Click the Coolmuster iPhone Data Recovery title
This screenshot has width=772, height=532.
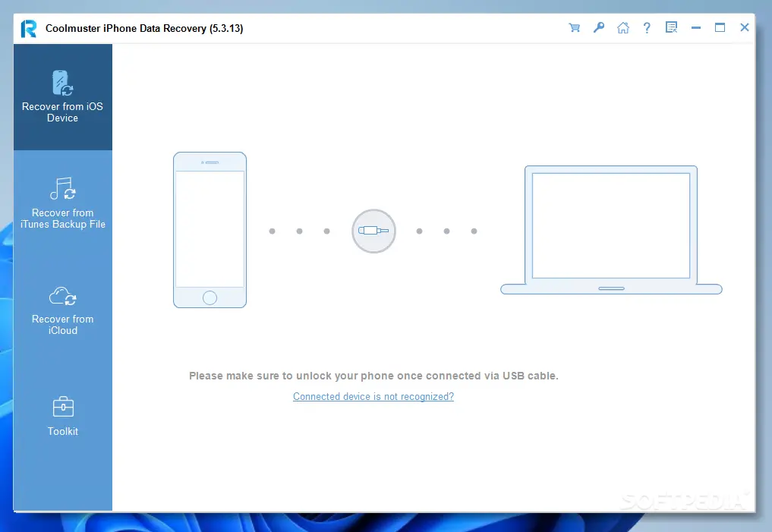click(144, 29)
